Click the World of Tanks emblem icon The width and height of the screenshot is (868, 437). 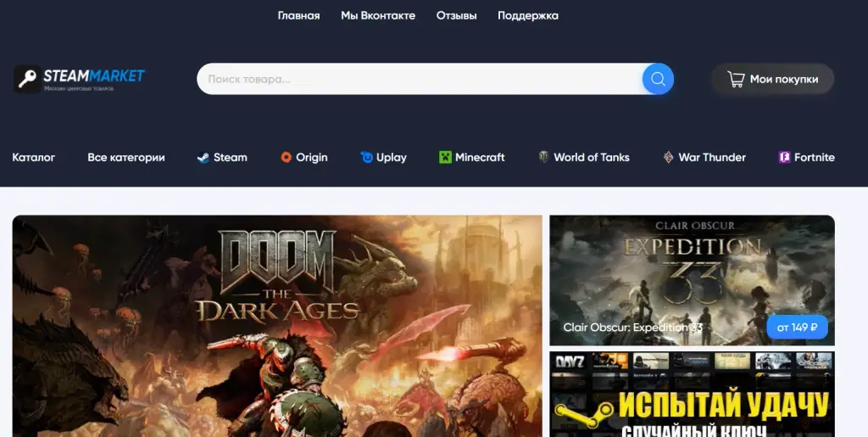click(x=543, y=157)
